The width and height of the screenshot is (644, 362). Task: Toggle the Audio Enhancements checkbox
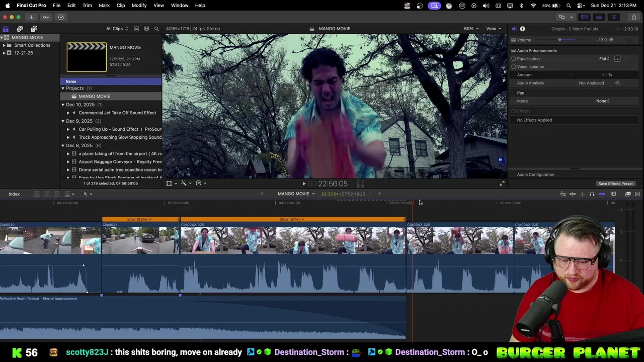click(x=514, y=51)
